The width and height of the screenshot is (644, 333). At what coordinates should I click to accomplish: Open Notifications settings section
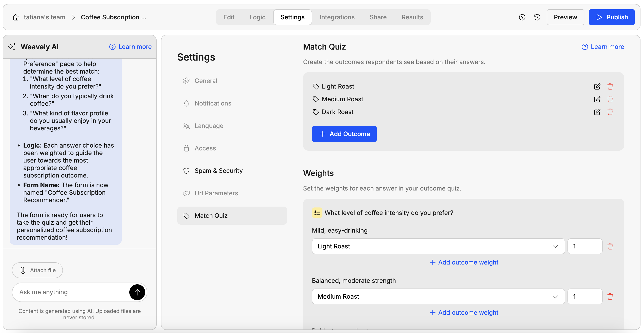click(x=232, y=104)
